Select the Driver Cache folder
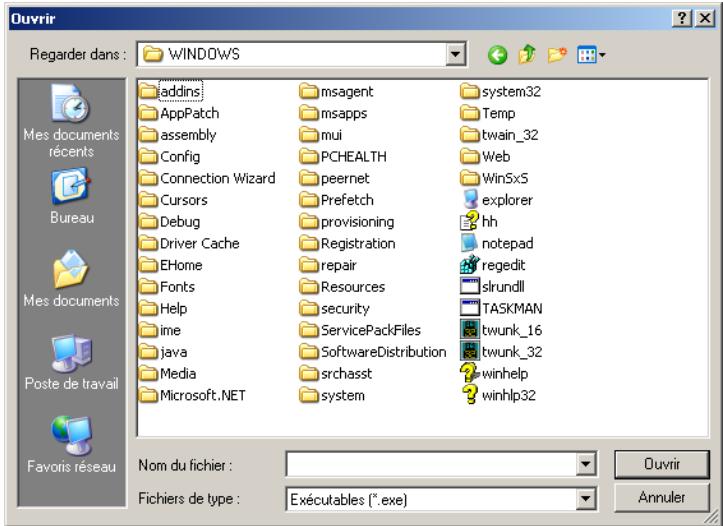 coord(190,243)
